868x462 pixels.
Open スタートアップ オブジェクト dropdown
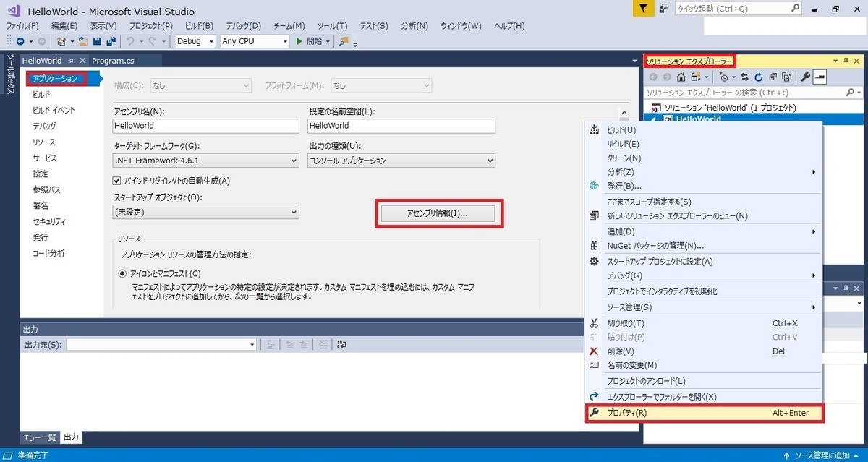(x=206, y=212)
